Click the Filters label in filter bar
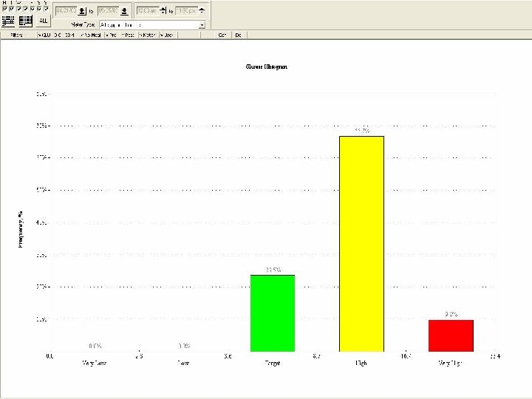Image resolution: width=532 pixels, height=399 pixels. tap(16, 35)
